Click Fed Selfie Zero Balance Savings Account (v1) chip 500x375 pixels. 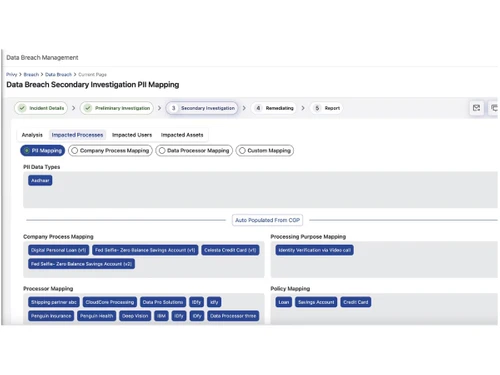click(145, 250)
